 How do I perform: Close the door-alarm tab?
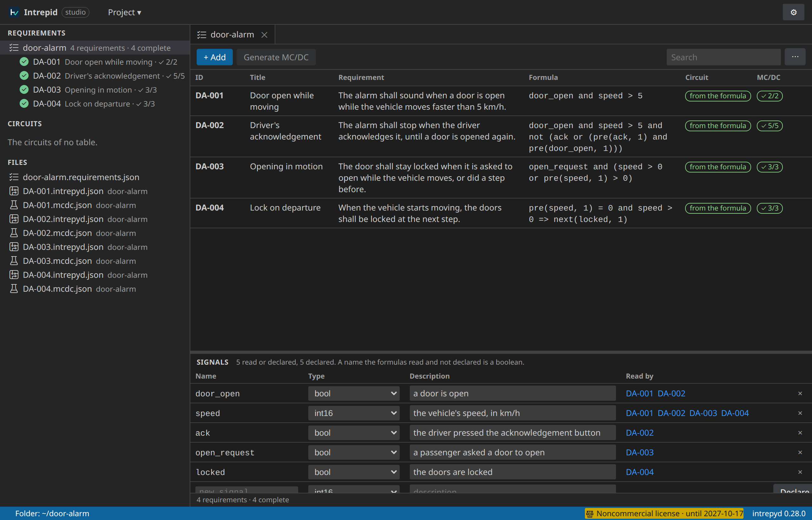265,35
